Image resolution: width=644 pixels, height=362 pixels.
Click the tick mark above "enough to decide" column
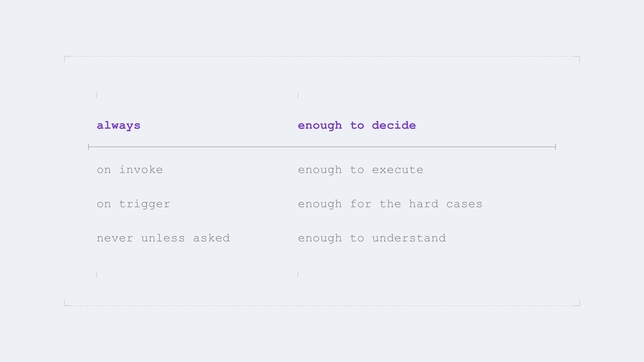coord(298,95)
